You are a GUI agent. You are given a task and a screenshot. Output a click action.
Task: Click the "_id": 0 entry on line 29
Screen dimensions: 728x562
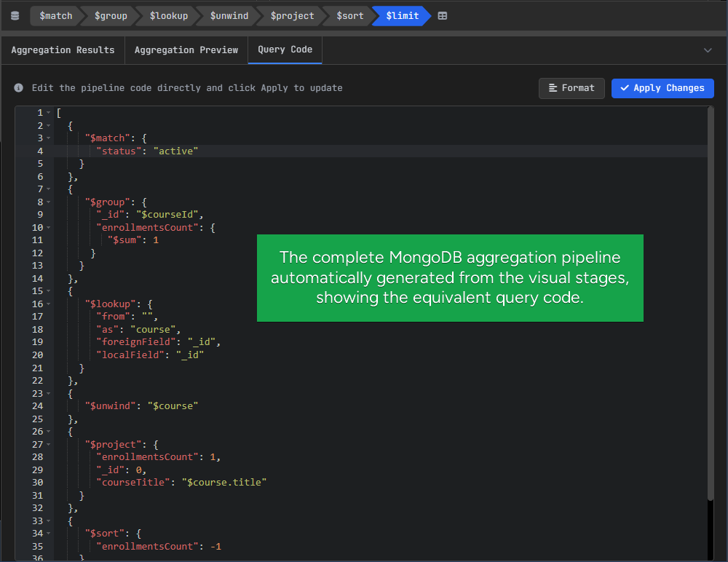coord(121,470)
